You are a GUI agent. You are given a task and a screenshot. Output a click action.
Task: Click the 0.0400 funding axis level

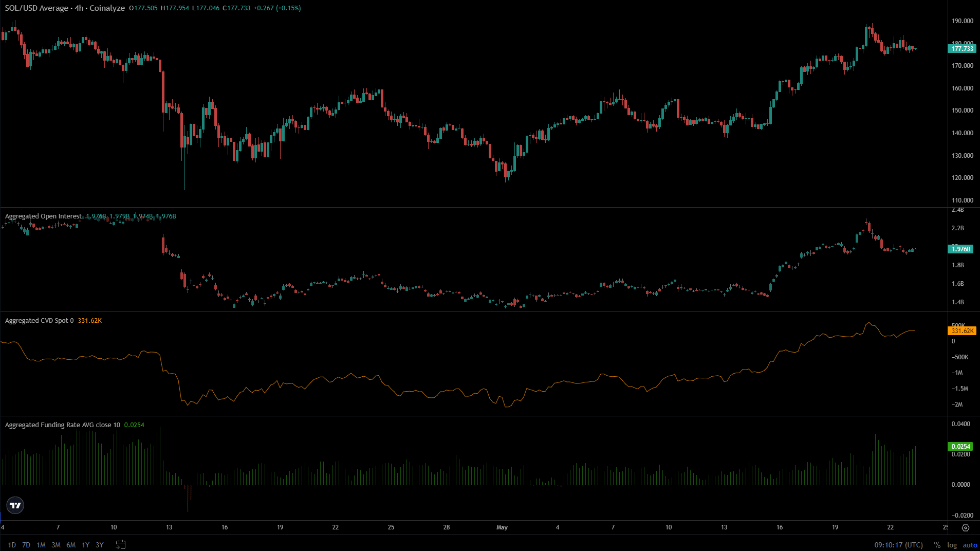coord(961,424)
